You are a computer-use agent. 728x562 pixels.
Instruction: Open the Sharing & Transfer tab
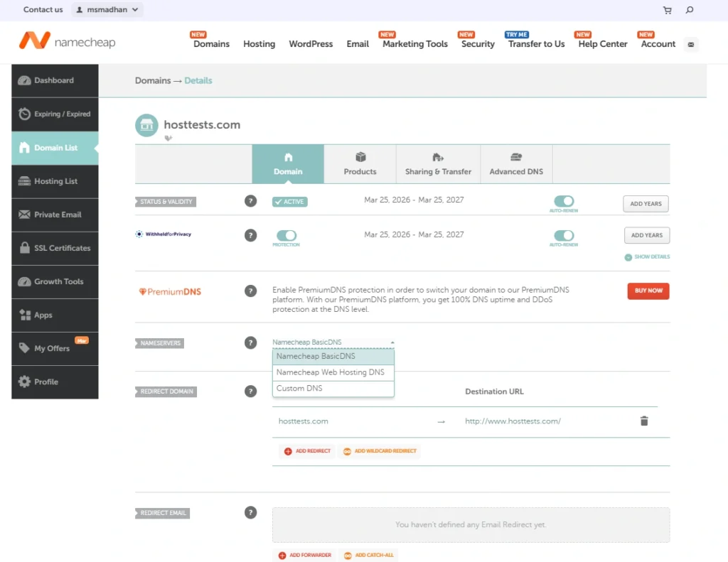(438, 164)
